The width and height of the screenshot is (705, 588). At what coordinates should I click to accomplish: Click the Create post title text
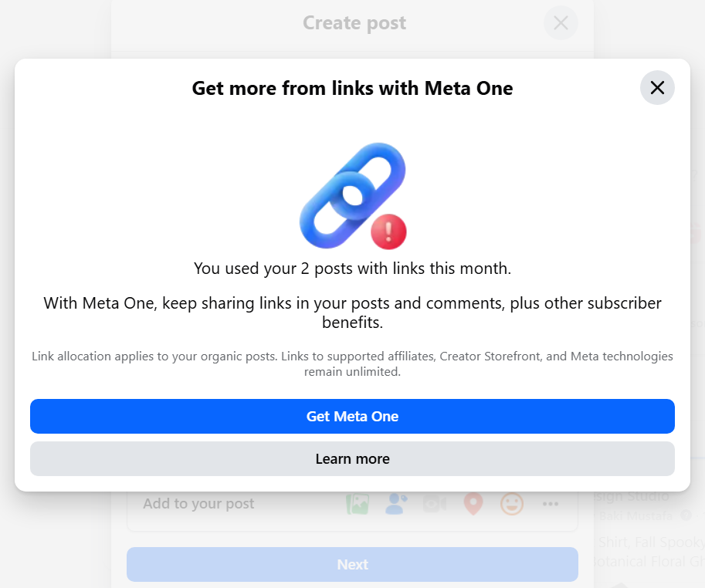coord(354,23)
